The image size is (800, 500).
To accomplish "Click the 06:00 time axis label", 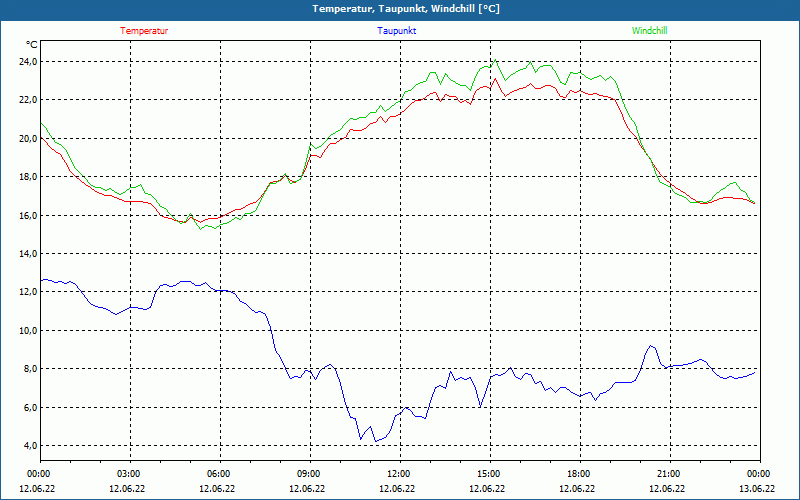I will (x=220, y=474).
